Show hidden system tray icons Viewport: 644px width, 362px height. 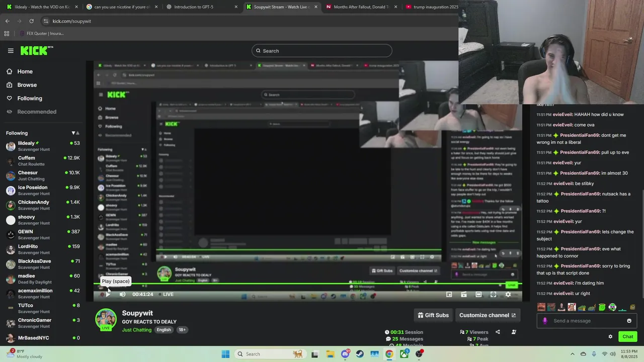click(x=573, y=354)
